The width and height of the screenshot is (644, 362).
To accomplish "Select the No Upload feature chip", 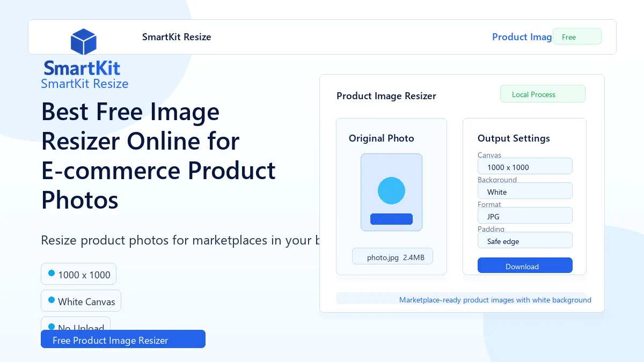I will click(76, 323).
